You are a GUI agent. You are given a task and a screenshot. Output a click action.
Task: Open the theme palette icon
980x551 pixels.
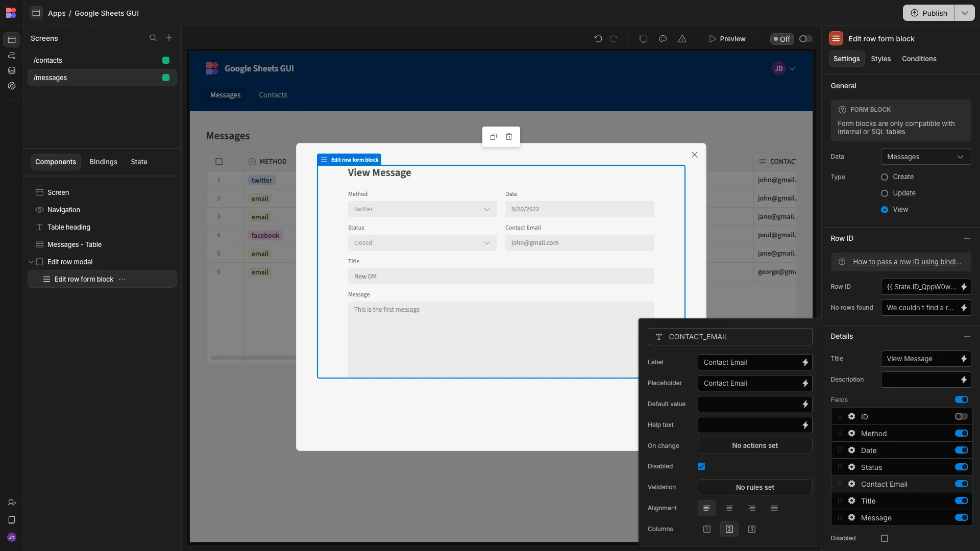click(663, 39)
